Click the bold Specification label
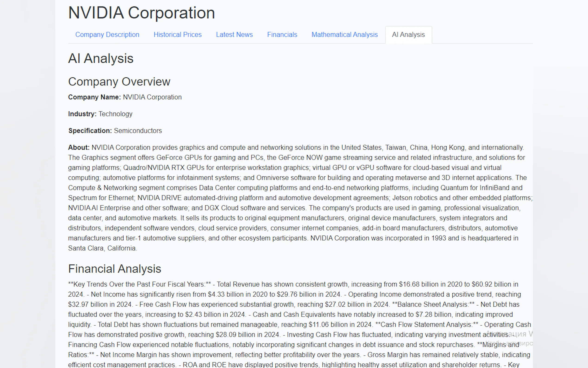This screenshot has width=588, height=368. click(x=90, y=131)
